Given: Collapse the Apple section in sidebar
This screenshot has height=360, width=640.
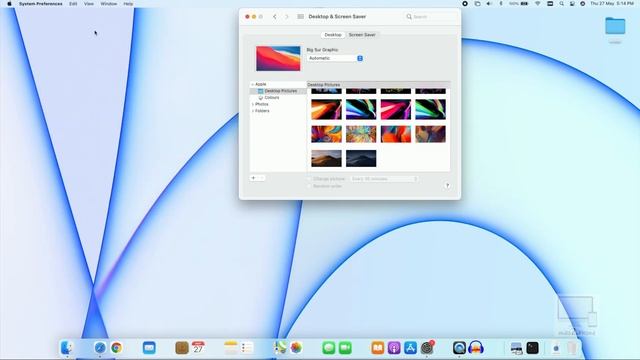Looking at the screenshot, I should pos(253,84).
